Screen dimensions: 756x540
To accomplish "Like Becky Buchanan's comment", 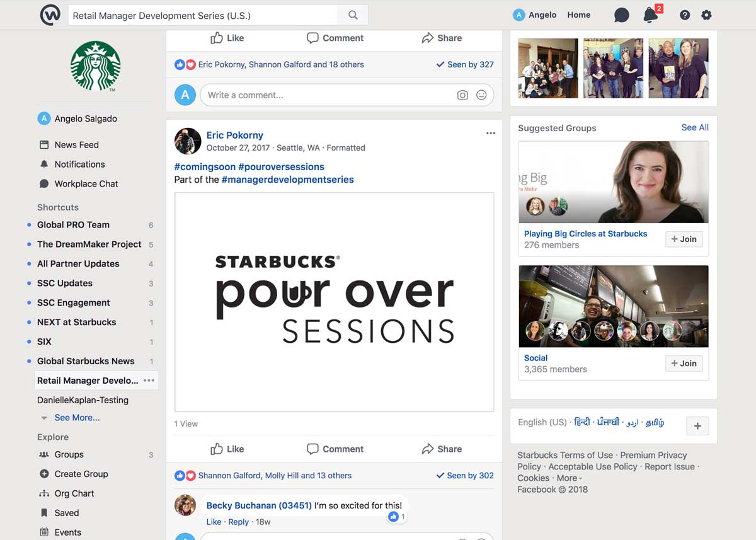I will (x=214, y=522).
